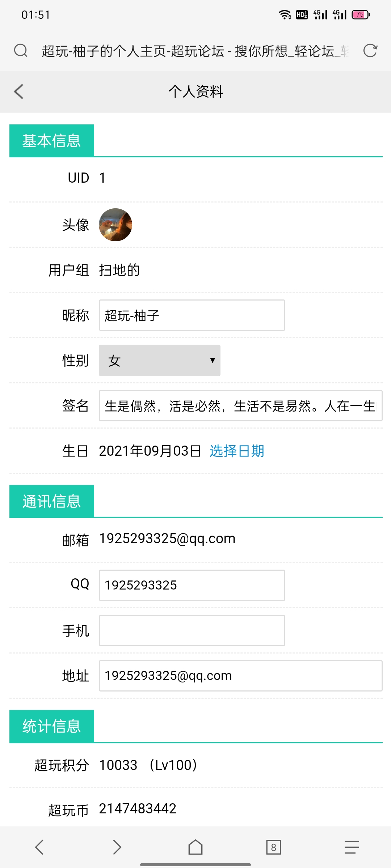This screenshot has width=391, height=868.
Task: Select the 基本信息 section tab
Action: (52, 141)
